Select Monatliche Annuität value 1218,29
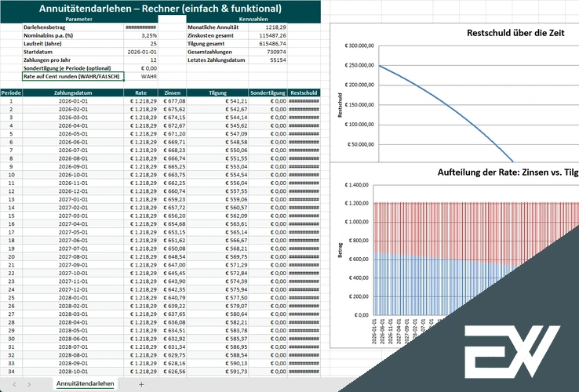579x392 pixels. (268, 27)
